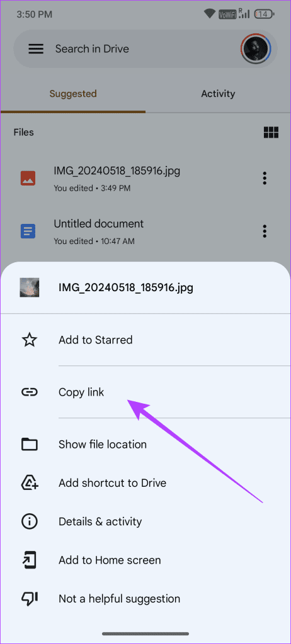Open more options for Untitled document
This screenshot has height=644, width=291.
coord(265,231)
